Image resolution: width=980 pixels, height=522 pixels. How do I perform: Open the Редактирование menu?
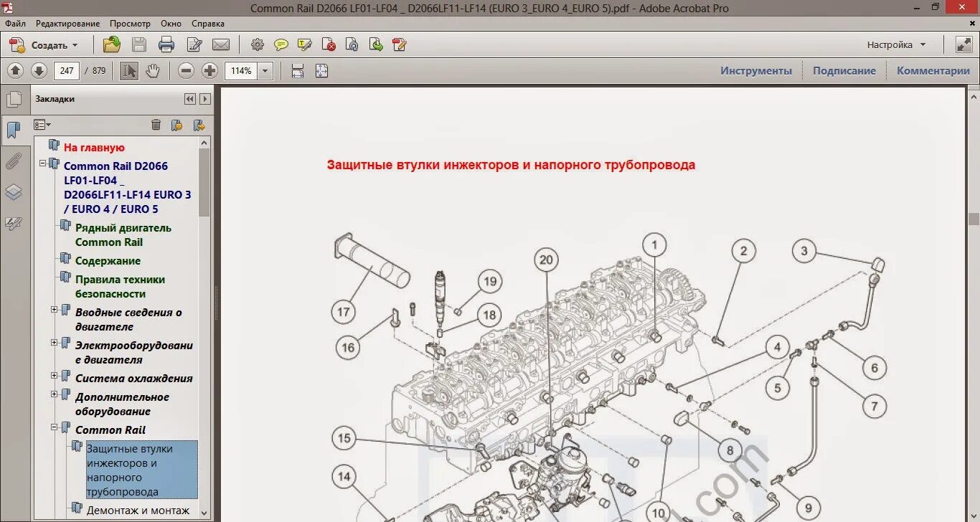click(x=67, y=24)
